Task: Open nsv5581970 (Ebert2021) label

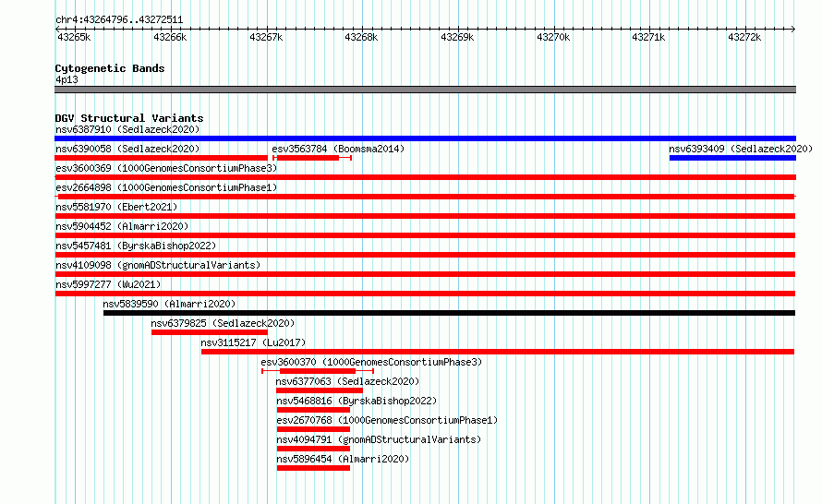Action: [x=116, y=207]
